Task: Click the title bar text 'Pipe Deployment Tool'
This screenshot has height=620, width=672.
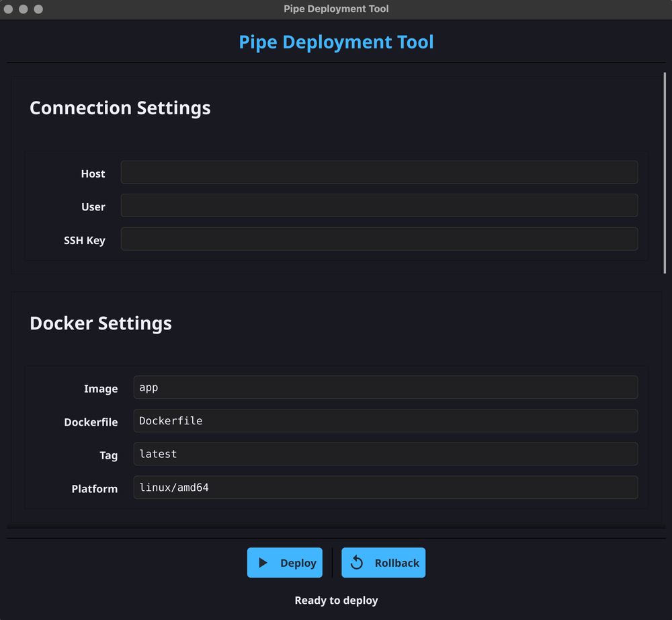Action: point(336,9)
